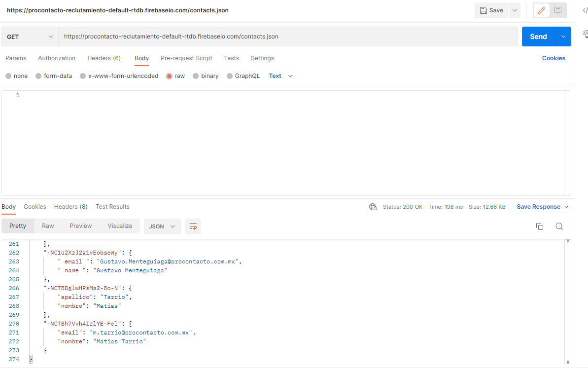Select the none body type radio
The image size is (588, 370).
pos(8,76)
